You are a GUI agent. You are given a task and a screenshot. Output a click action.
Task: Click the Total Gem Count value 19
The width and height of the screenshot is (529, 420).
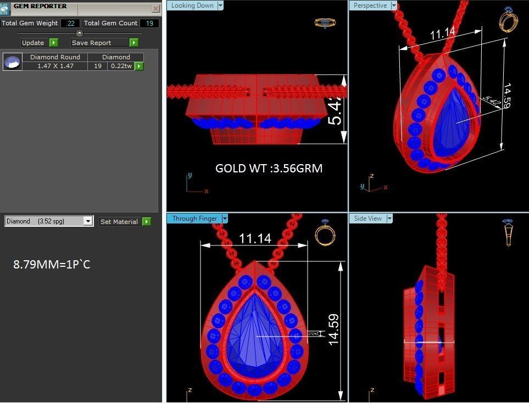149,23
